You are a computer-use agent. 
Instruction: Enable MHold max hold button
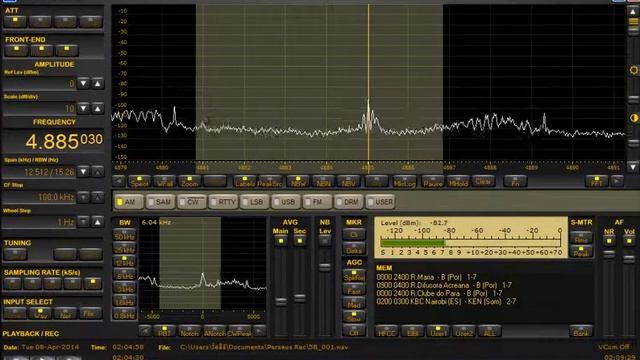click(x=458, y=181)
